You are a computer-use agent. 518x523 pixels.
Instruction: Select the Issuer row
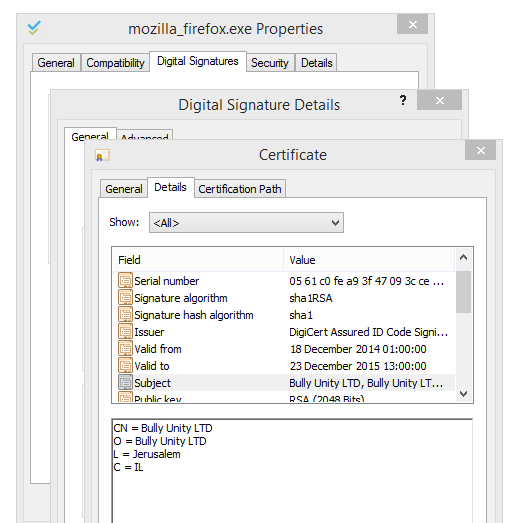(x=284, y=332)
